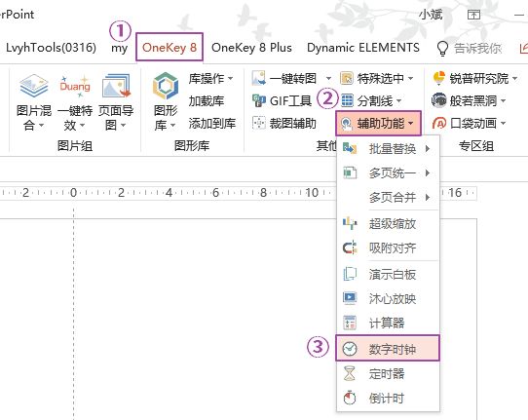Select 倒计时 menu entry
The image size is (528, 420).
(x=388, y=399)
